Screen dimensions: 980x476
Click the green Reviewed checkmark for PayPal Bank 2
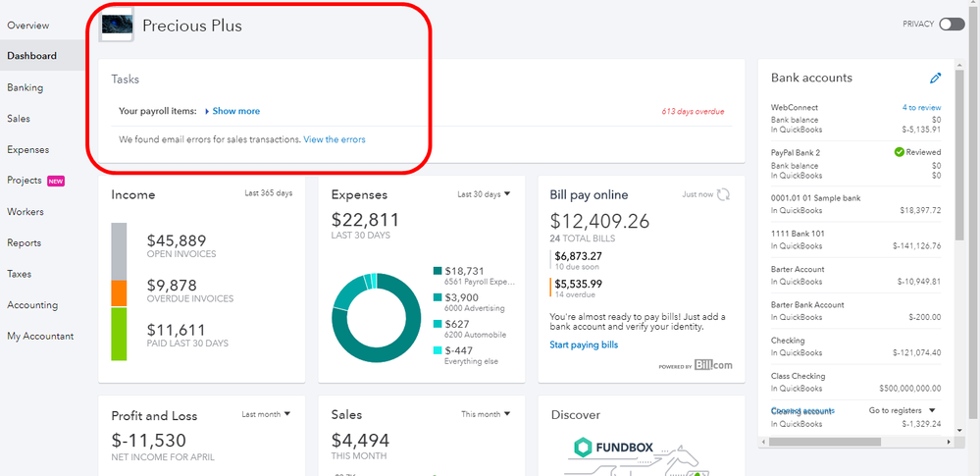(x=899, y=152)
